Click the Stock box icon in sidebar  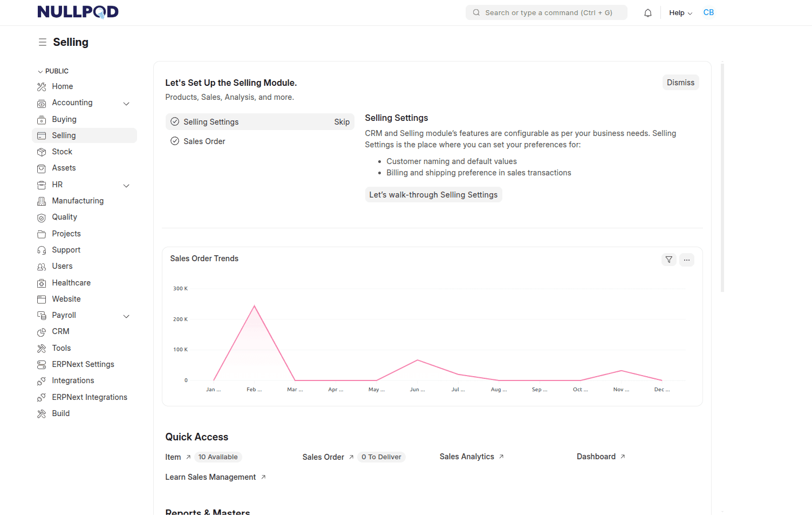point(42,152)
